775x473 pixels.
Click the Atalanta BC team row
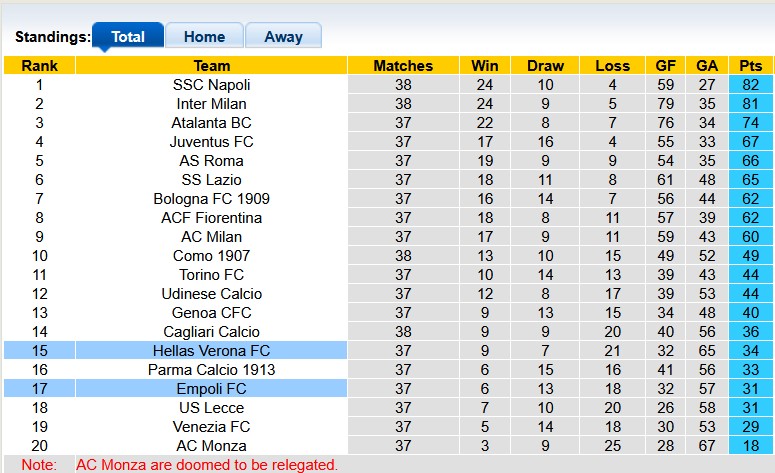pos(211,123)
